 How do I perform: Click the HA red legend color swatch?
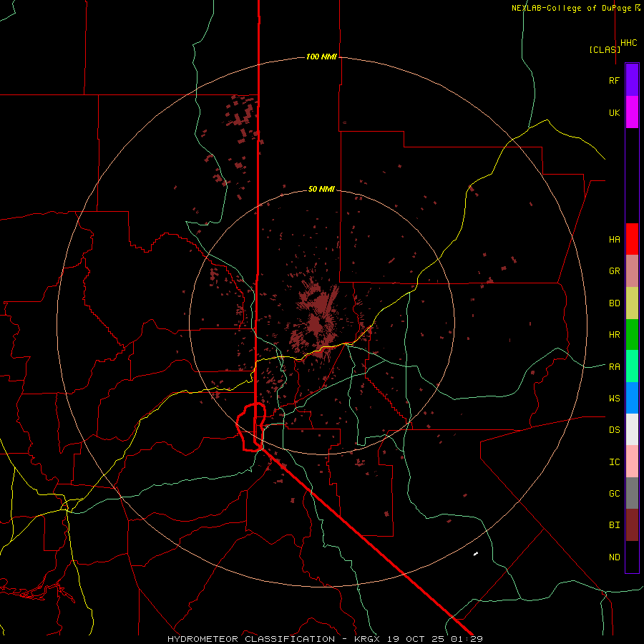tap(632, 239)
